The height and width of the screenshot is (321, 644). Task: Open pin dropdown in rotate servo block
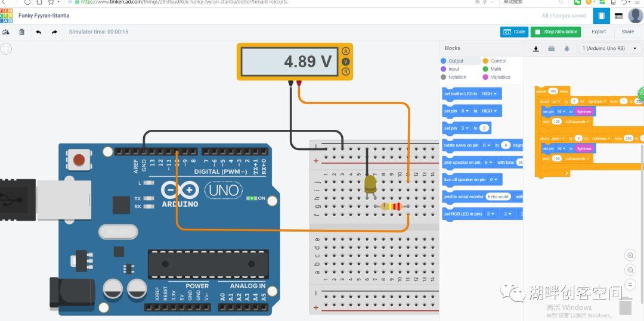coord(487,145)
